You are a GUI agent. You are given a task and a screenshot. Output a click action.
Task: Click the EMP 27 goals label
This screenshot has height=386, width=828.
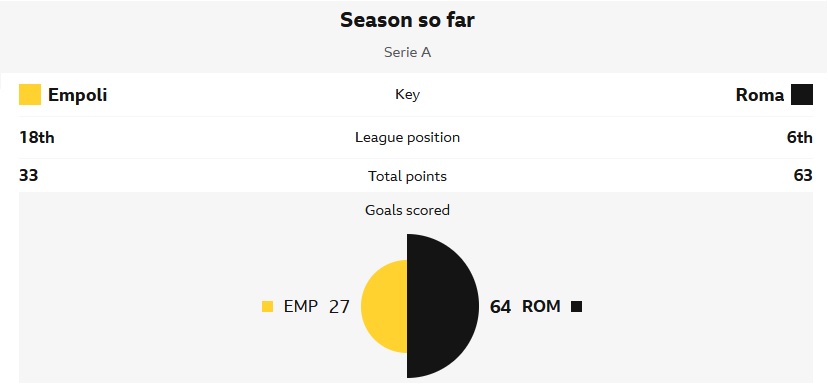coord(316,307)
